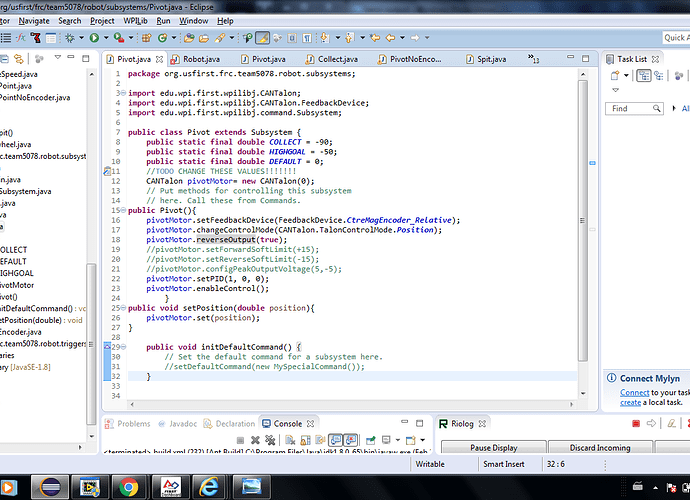The width and height of the screenshot is (690, 500).
Task: Switch to the Robot.java editor tab
Action: pyautogui.click(x=196, y=59)
